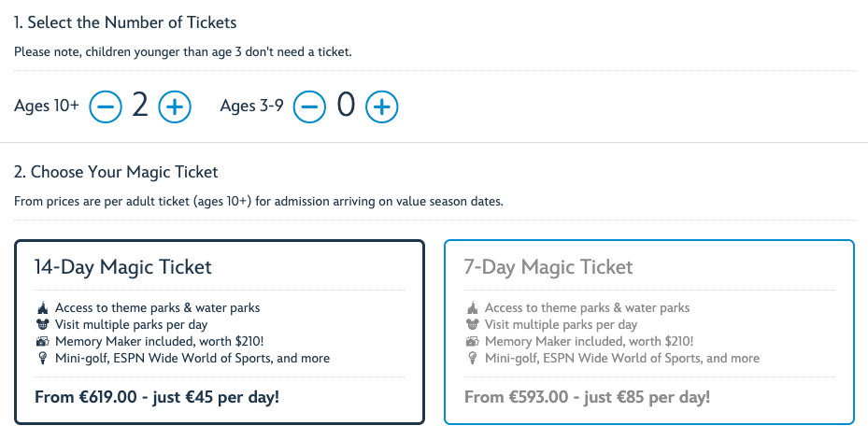The image size is (868, 440).
Task: Click the castle icon in 14-Day ticket card
Action: [41, 308]
